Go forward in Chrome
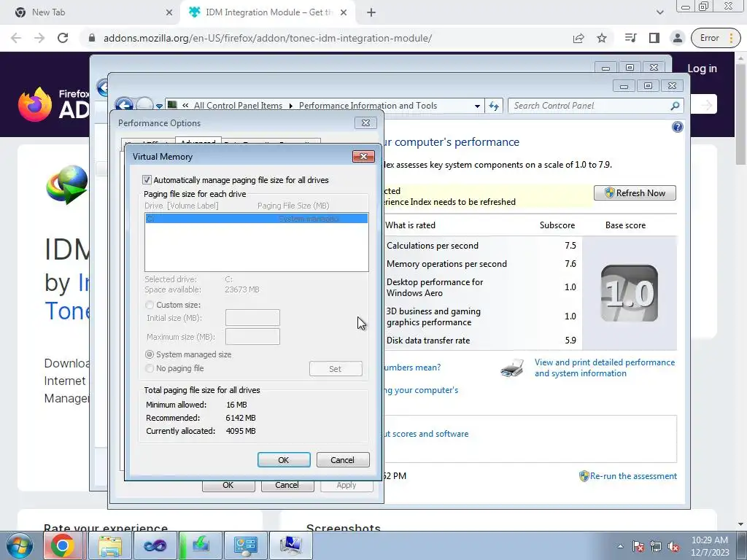747x560 pixels. [39, 38]
